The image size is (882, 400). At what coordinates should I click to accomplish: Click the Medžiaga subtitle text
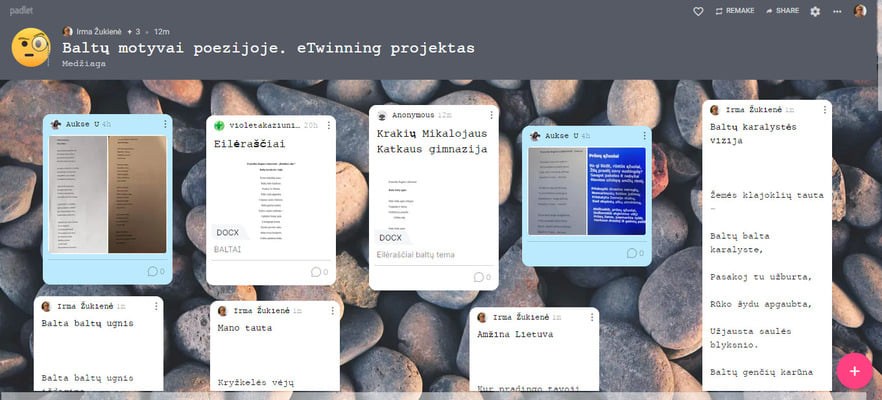(84, 64)
